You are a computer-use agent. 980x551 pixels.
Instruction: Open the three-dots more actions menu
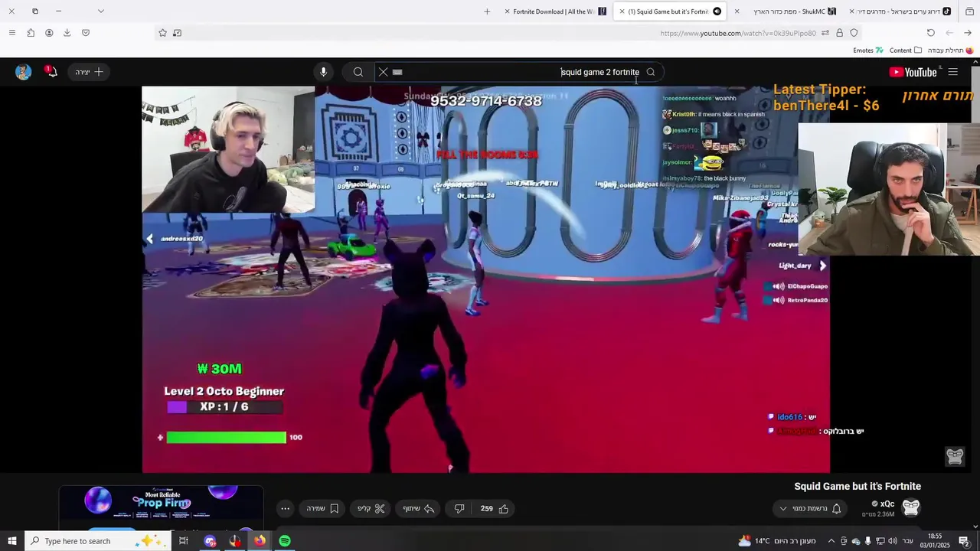(x=285, y=508)
